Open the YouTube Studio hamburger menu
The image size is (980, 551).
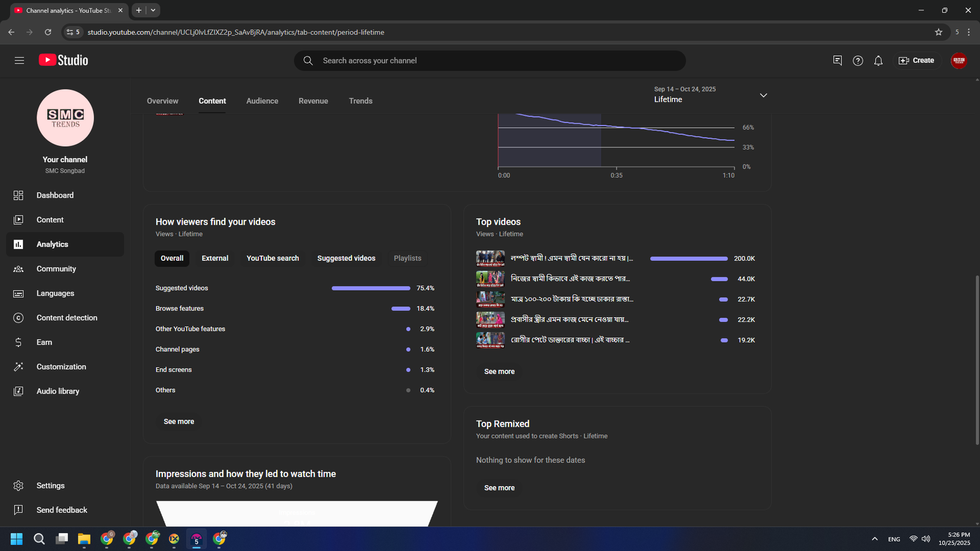tap(19, 61)
